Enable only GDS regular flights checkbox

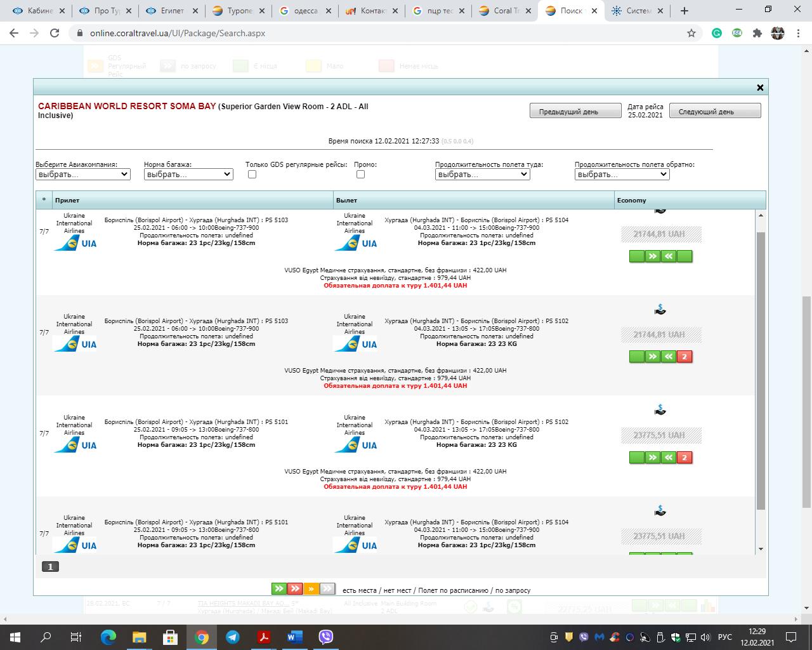(252, 175)
